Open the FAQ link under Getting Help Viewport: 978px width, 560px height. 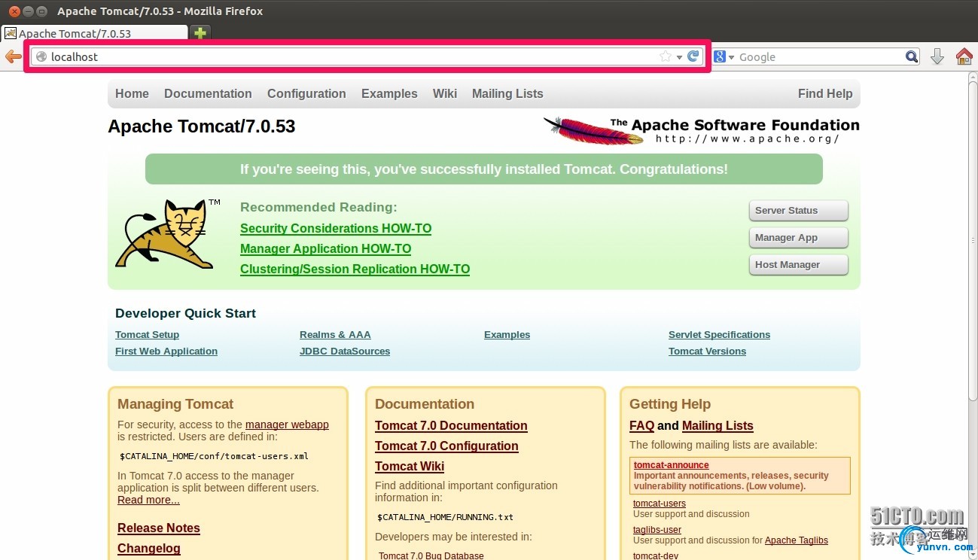pos(641,425)
